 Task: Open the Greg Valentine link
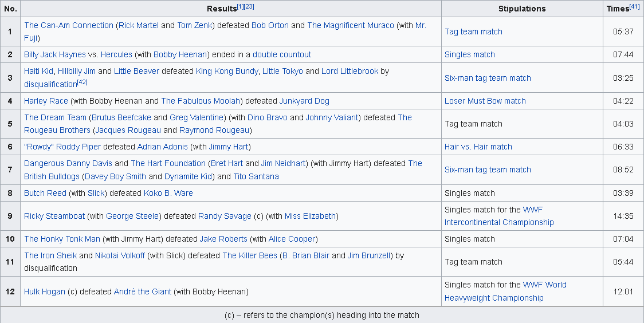[x=197, y=117]
